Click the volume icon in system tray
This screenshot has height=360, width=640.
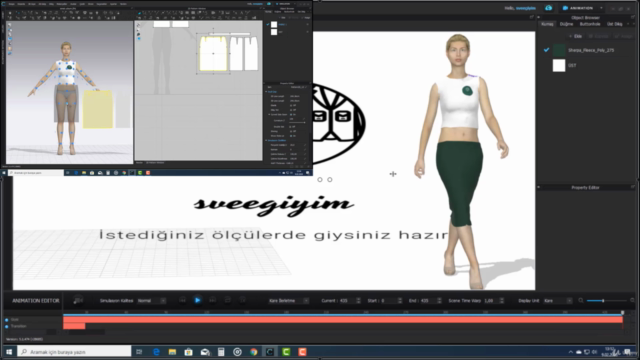pyautogui.click(x=594, y=352)
